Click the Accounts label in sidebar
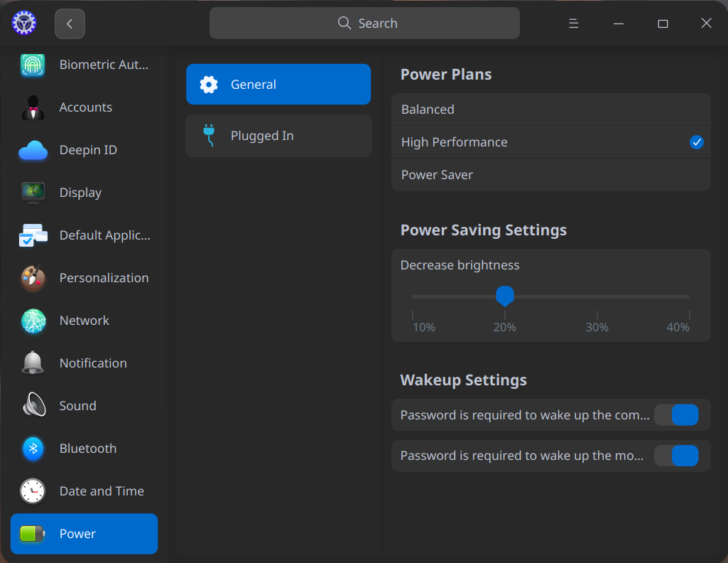728x563 pixels. coord(86,107)
